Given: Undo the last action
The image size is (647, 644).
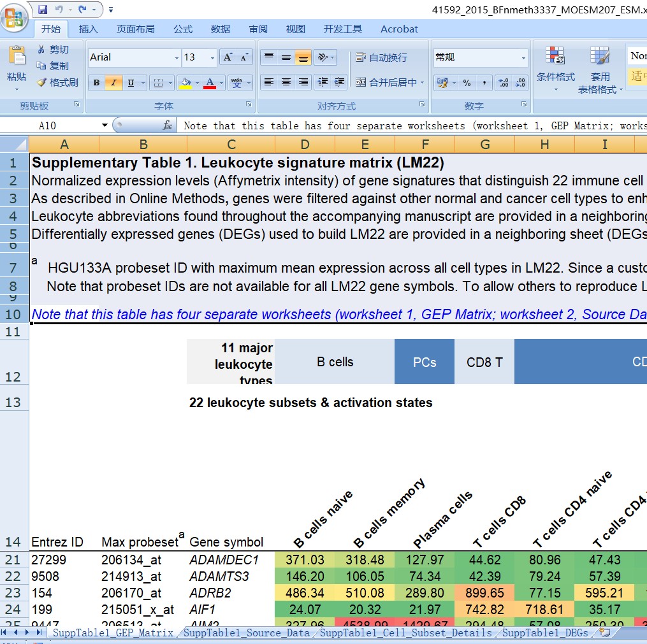Looking at the screenshot, I should (x=59, y=9).
